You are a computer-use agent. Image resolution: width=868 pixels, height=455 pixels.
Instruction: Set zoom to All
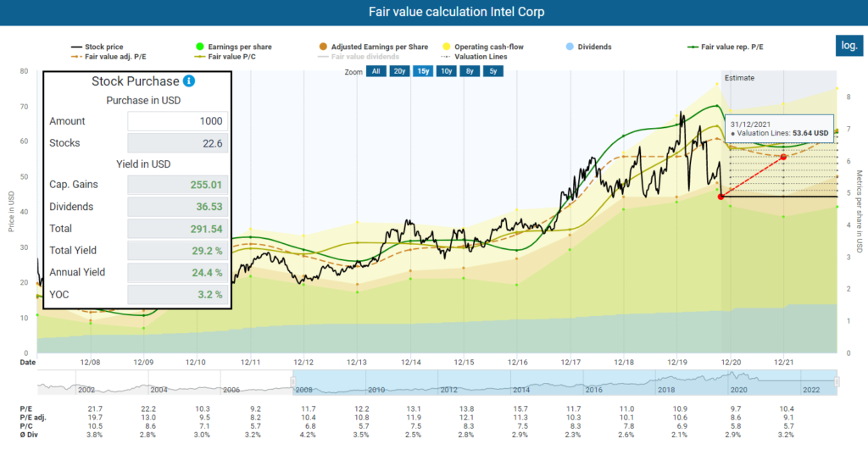click(x=376, y=71)
